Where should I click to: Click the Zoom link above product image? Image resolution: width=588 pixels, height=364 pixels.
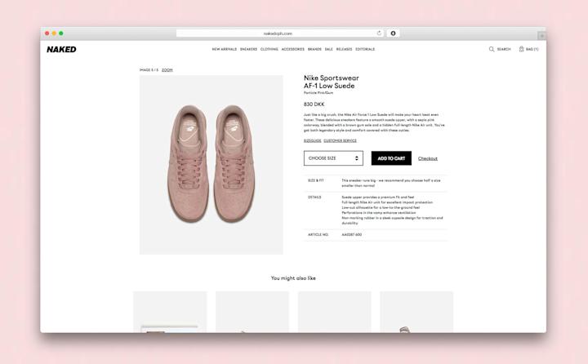point(167,70)
